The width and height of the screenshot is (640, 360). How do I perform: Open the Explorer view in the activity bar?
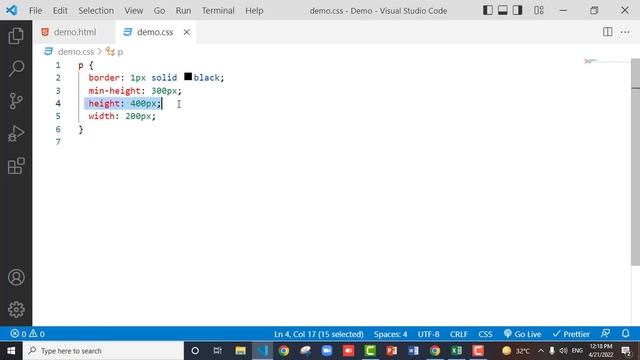(16, 36)
